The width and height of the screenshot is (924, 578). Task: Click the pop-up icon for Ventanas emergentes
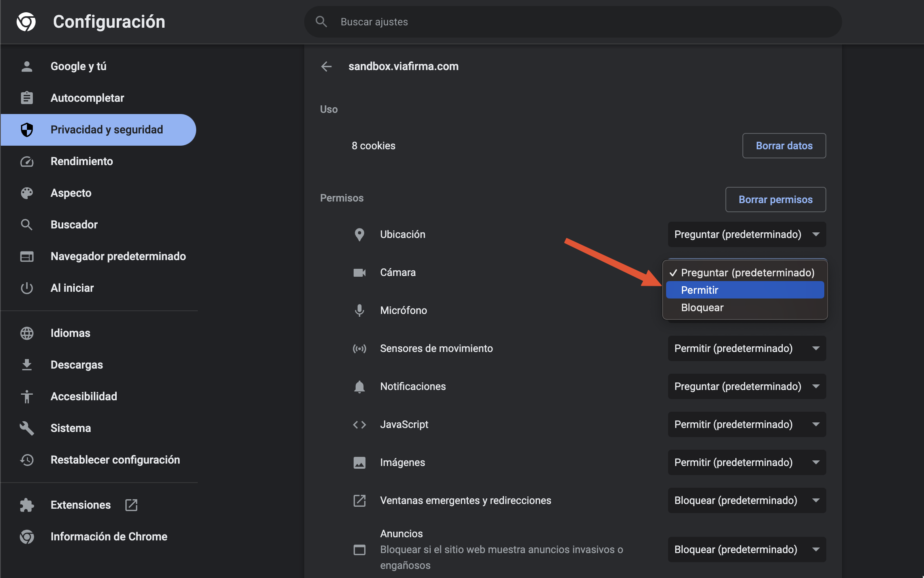pos(360,500)
